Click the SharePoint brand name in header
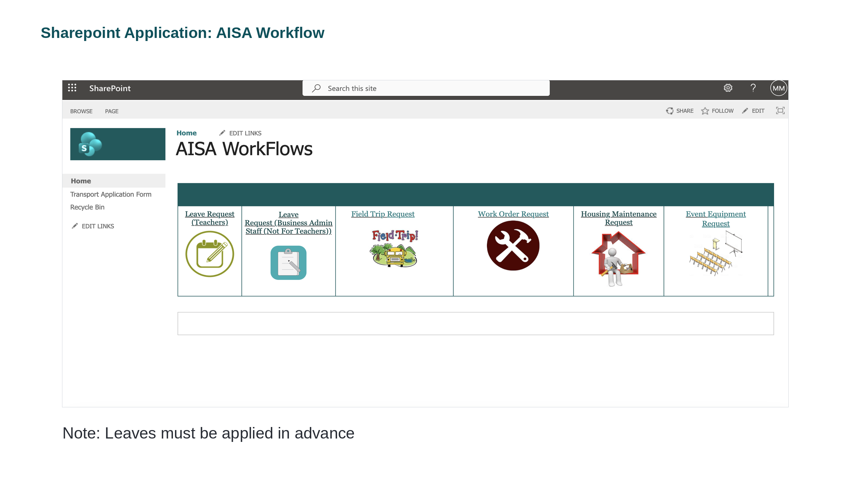The height and width of the screenshot is (488, 868). coord(110,88)
